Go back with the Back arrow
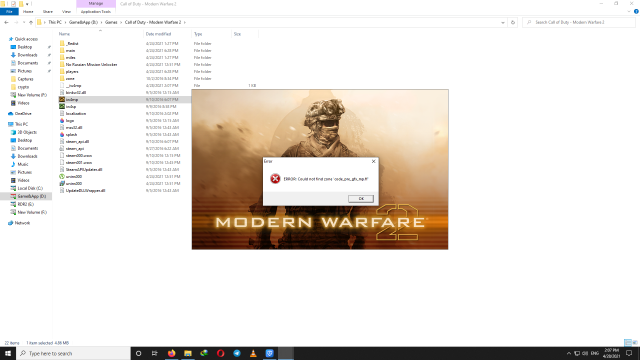This screenshot has height=360, width=640. tap(7, 22)
